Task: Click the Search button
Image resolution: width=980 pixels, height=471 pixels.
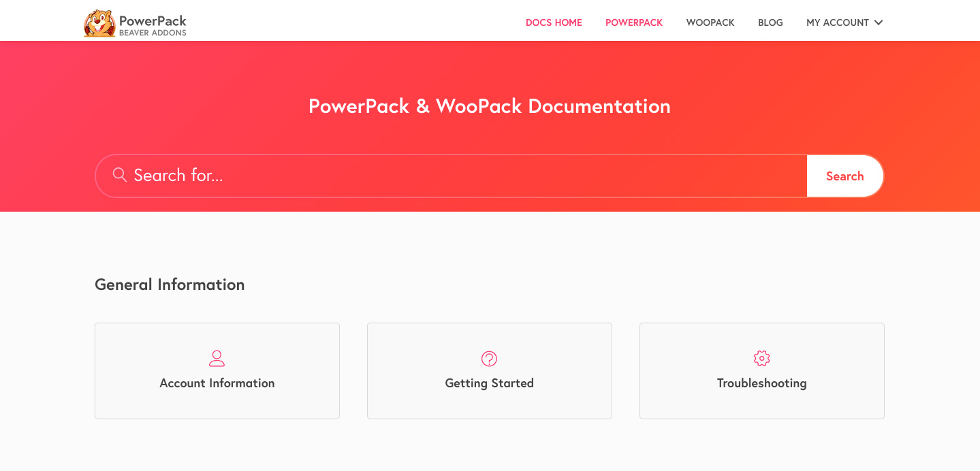Action: 845,176
